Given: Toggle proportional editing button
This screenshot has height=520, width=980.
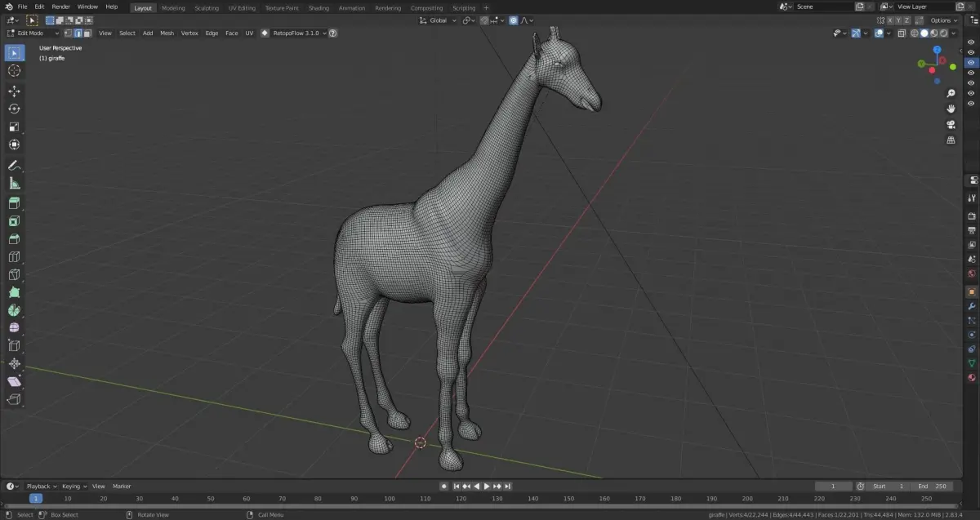Looking at the screenshot, I should click(513, 20).
